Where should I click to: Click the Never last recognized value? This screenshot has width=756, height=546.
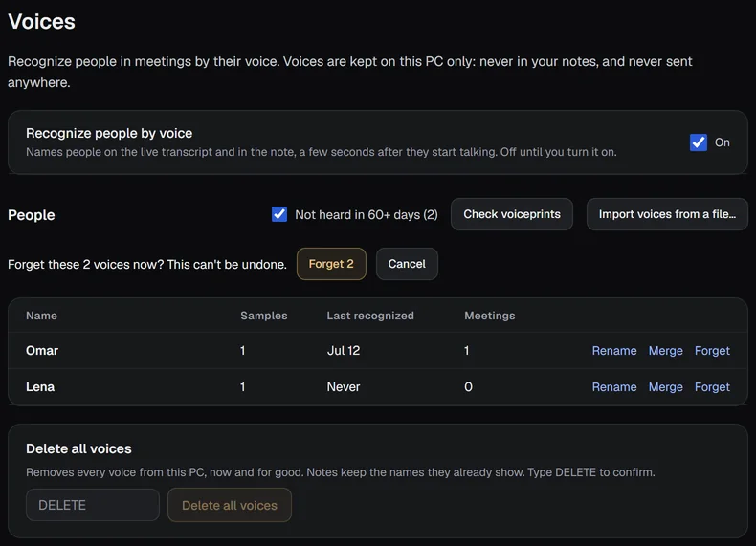click(x=344, y=387)
